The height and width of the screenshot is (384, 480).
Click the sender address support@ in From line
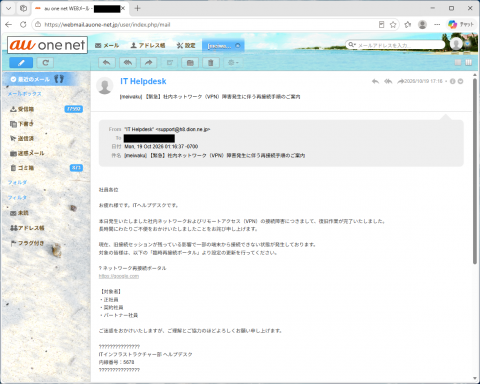tap(183, 129)
